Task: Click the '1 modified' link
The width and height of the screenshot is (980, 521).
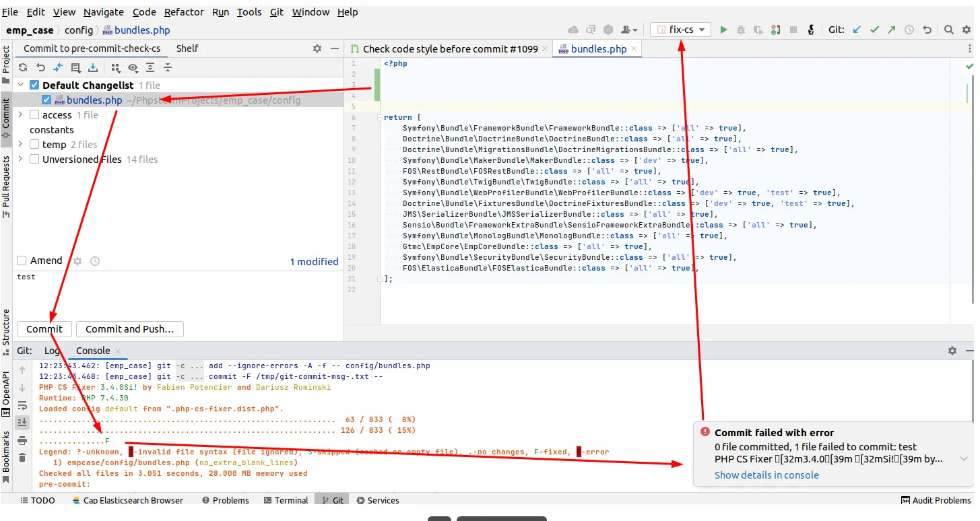Action: (315, 262)
